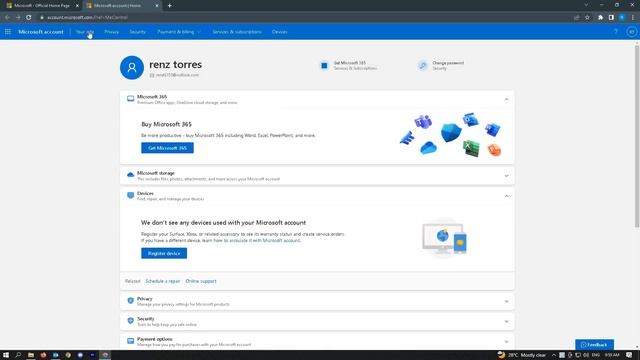Open the Microsoft apps launcher grid
This screenshot has height=360, width=640.
point(8,31)
